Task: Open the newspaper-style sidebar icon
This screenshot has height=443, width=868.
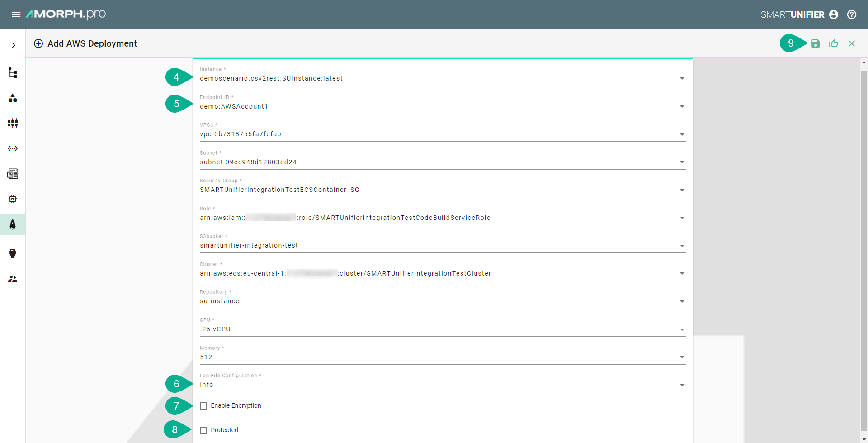Action: coord(13,174)
